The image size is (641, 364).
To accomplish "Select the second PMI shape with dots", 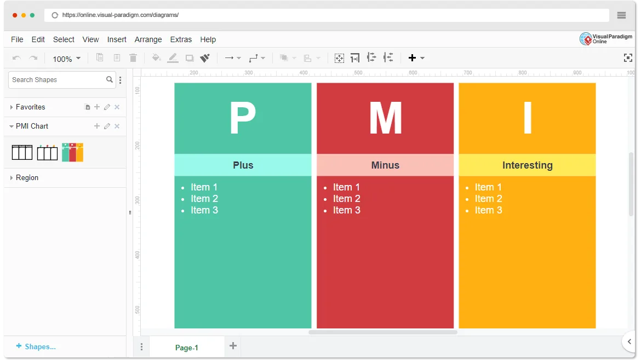I will [x=48, y=152].
